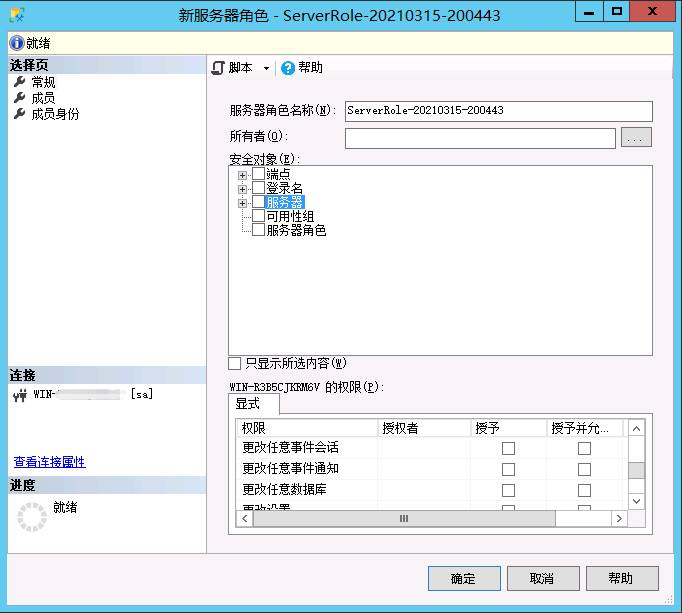Click the 授权者 column header
The image size is (682, 613).
pos(424,428)
